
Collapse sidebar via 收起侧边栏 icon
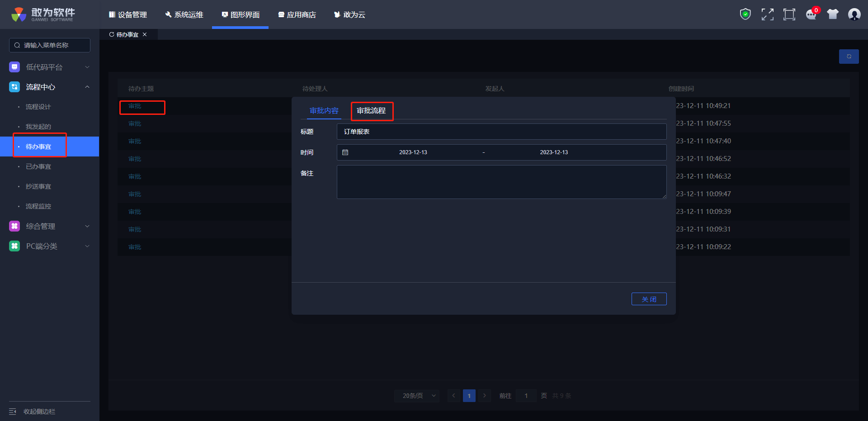tap(13, 412)
